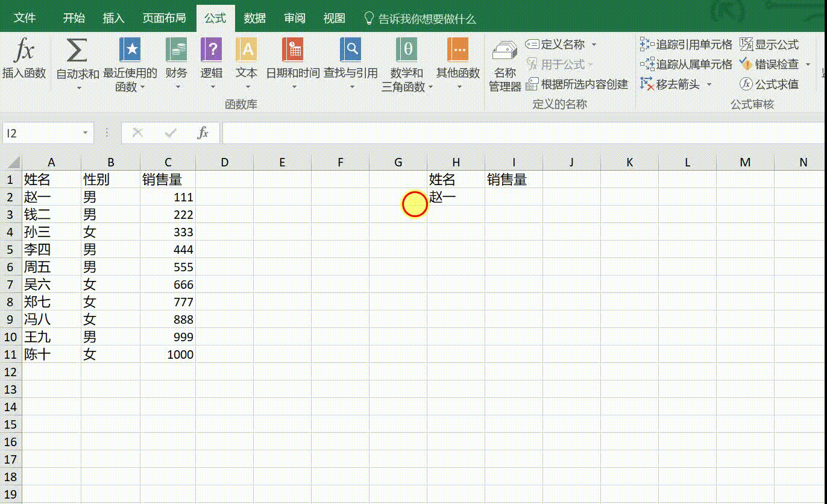Open the 名称管理器 (Name Manager)
This screenshot has height=504, width=827.
click(x=504, y=63)
